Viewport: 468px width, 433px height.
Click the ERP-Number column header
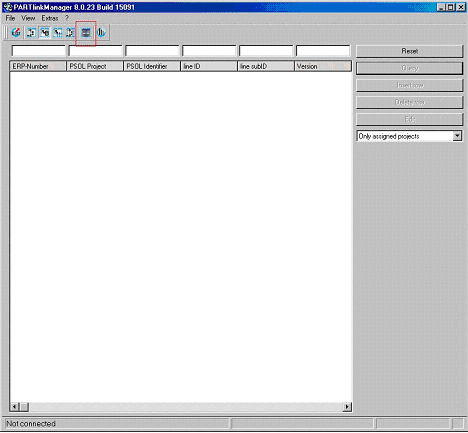[x=38, y=66]
